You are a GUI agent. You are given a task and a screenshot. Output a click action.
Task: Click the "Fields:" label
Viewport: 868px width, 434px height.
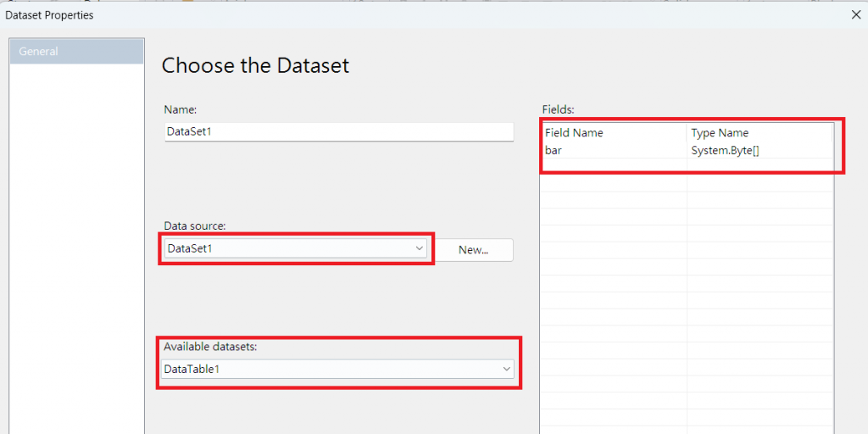(x=558, y=109)
